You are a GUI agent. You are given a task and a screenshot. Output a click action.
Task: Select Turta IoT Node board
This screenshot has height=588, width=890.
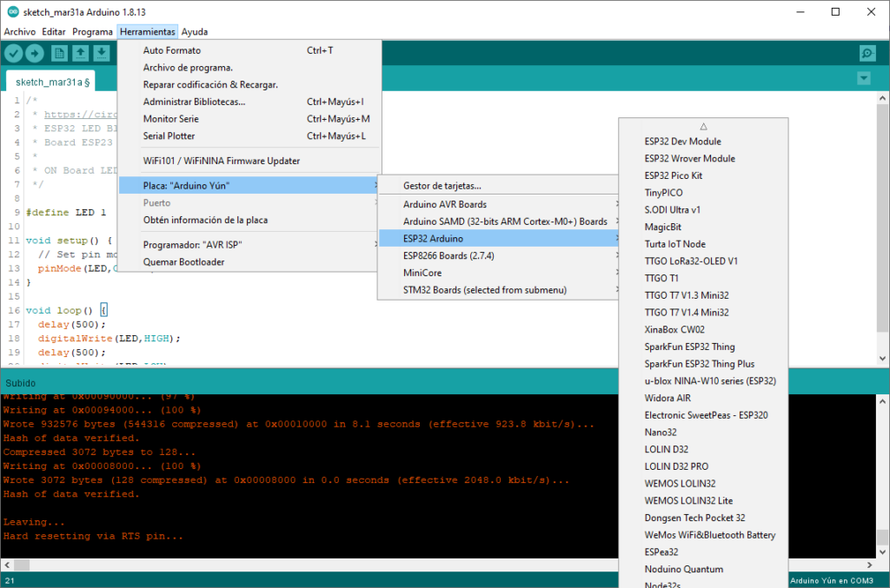(703, 244)
